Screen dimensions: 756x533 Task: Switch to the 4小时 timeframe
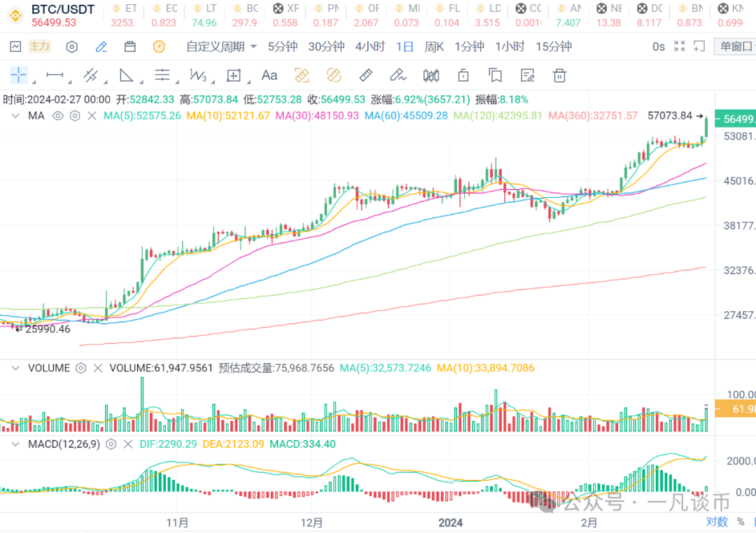[370, 47]
